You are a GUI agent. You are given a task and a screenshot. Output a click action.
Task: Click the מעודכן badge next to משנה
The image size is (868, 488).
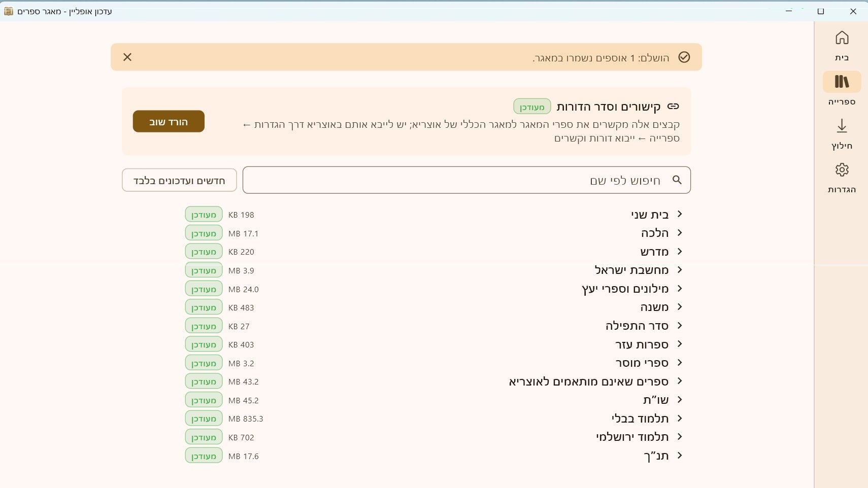(x=204, y=307)
